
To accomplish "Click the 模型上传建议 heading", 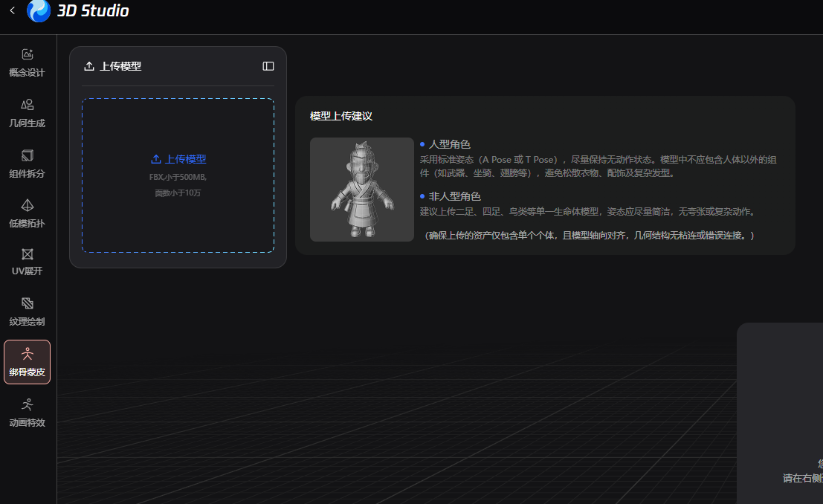I will pyautogui.click(x=341, y=116).
